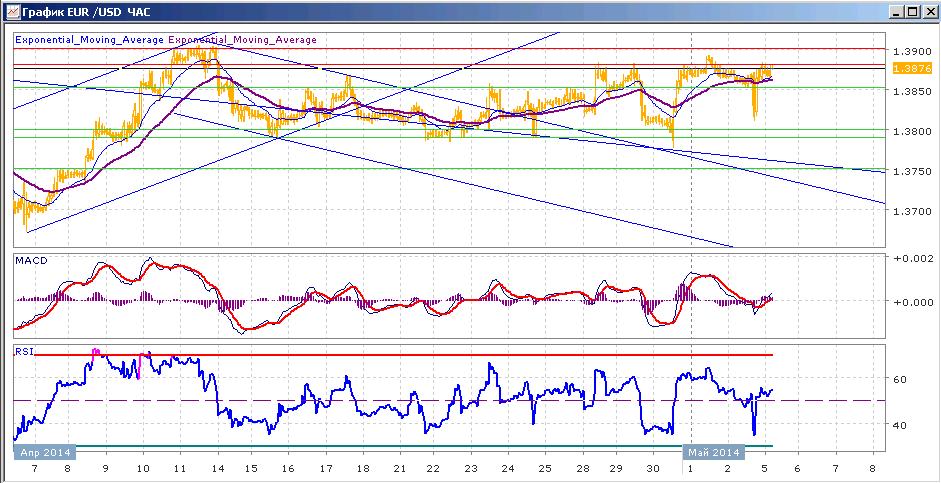The height and width of the screenshot is (483, 941).
Task: Select the first Exponential_Moving_Average indicator label
Action: point(89,40)
